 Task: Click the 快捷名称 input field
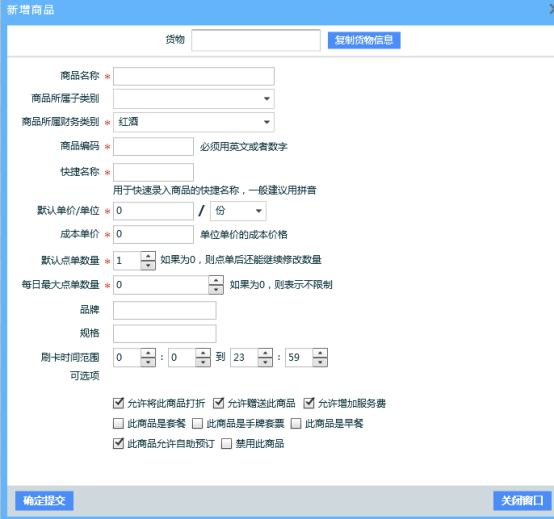pyautogui.click(x=153, y=172)
